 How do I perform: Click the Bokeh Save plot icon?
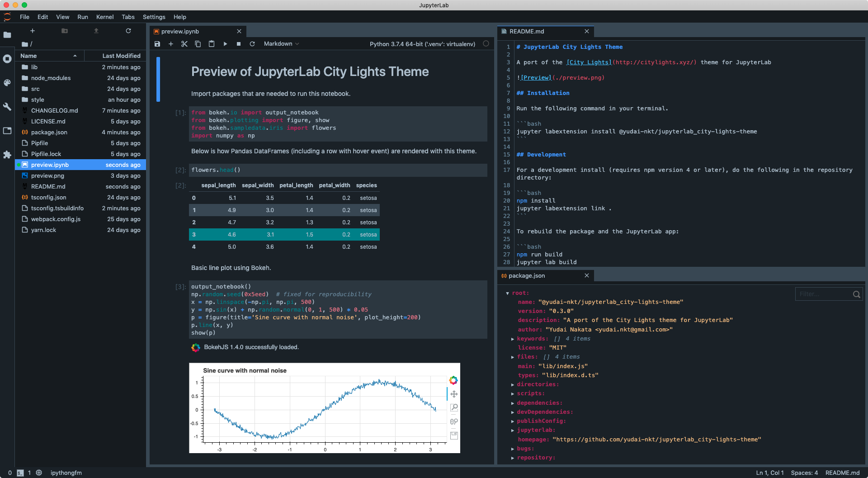454,435
